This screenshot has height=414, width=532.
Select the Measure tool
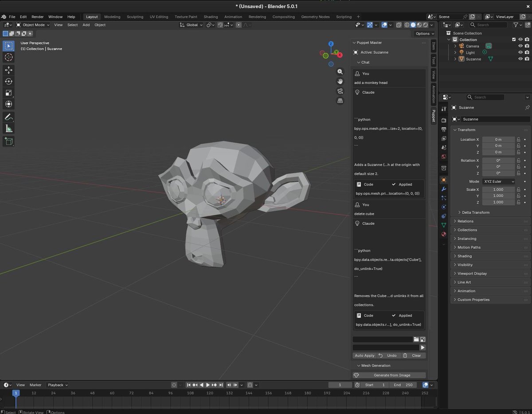click(8, 129)
